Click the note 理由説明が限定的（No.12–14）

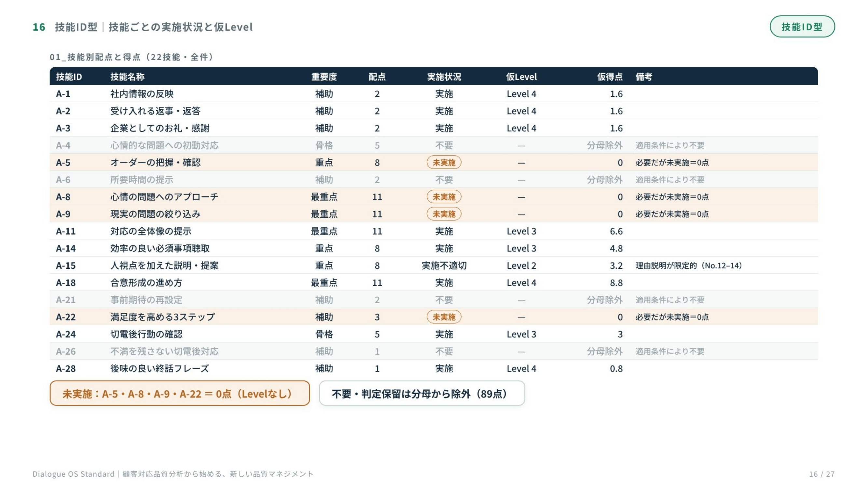(x=689, y=266)
